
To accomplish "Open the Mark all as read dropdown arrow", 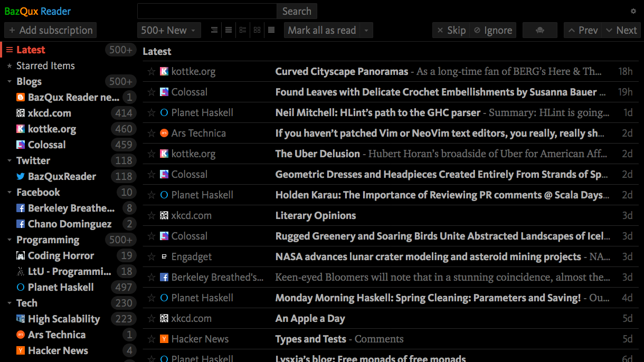I will coord(366,30).
